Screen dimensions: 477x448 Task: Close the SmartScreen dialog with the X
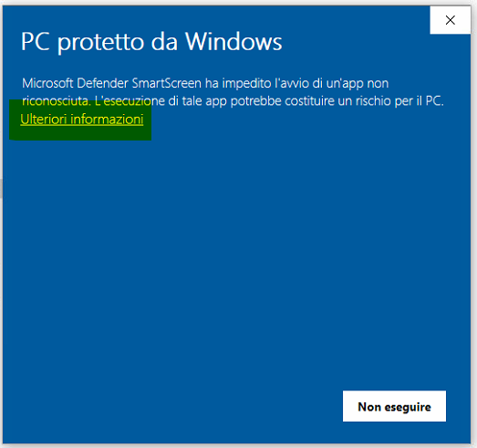click(450, 20)
